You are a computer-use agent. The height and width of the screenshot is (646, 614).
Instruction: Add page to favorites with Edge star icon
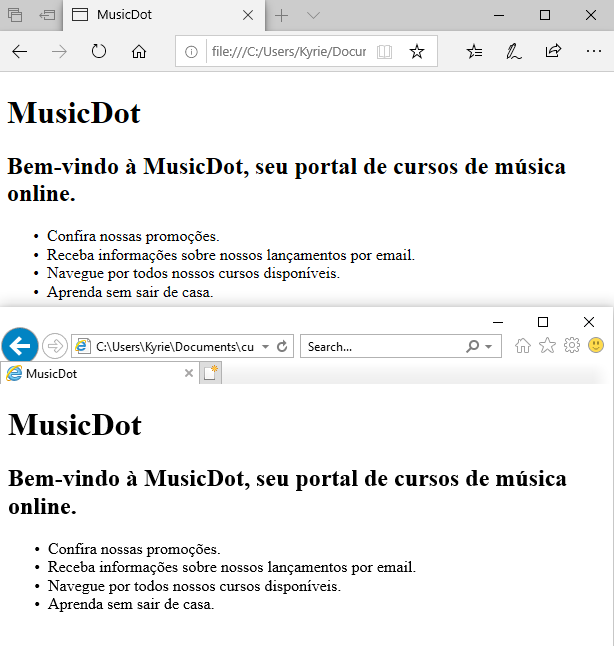[417, 51]
